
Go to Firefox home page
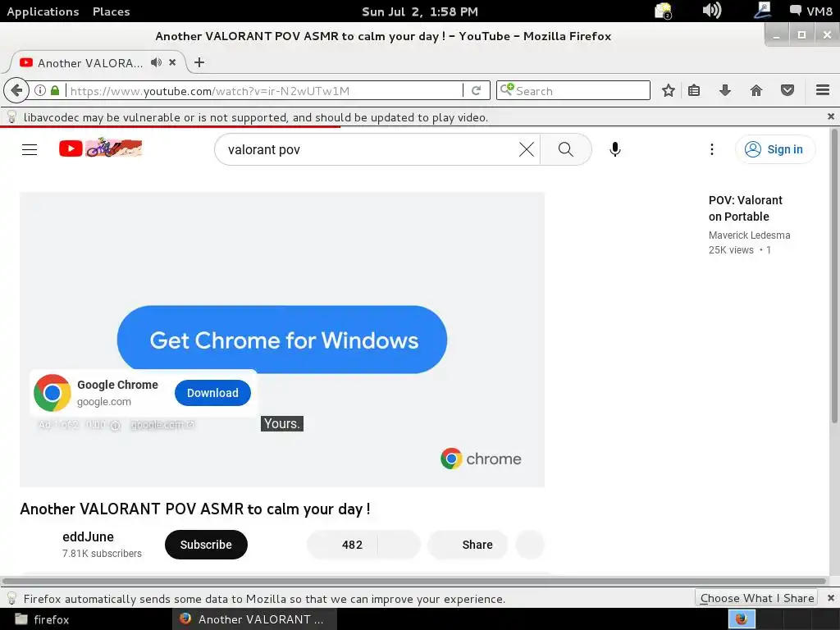tap(756, 90)
